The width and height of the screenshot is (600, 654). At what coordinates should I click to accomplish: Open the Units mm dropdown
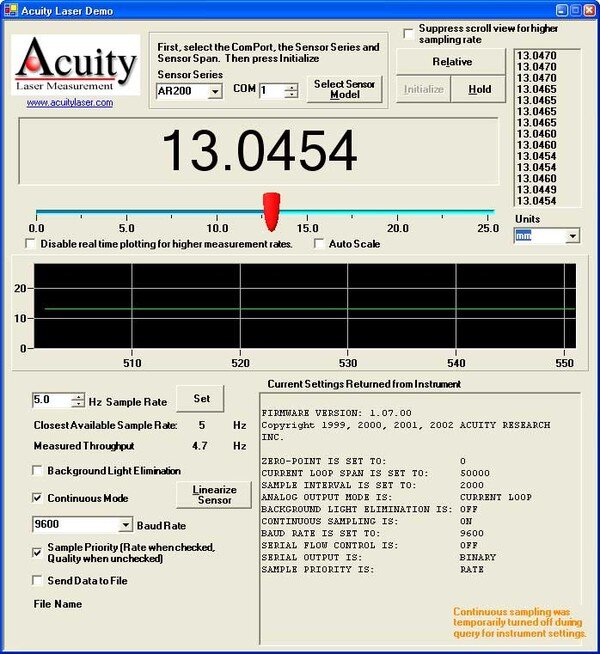[x=573, y=236]
